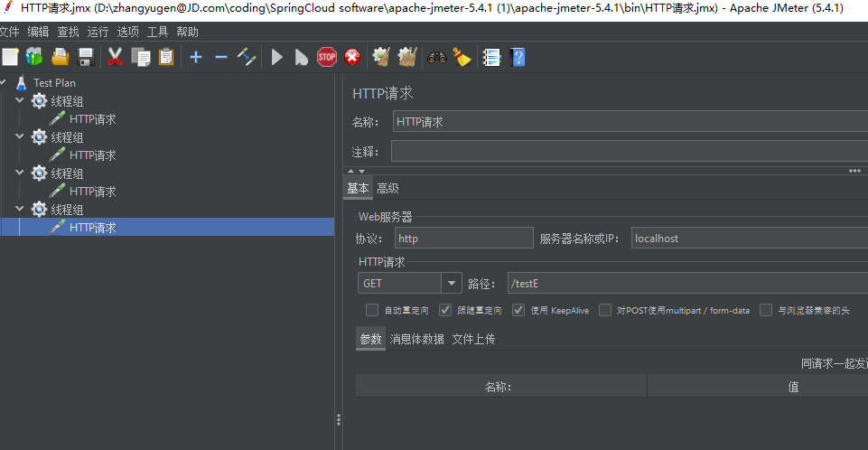Paste element using clipboard icon

(166, 57)
